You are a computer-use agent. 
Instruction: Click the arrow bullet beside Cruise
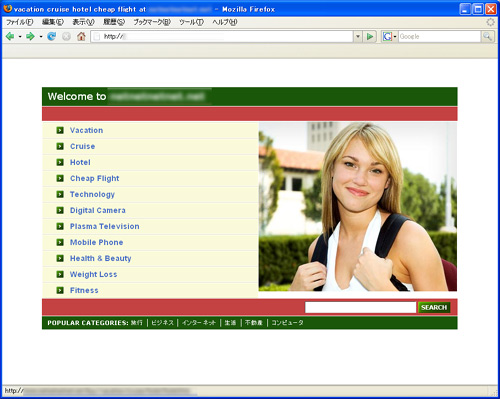[60, 146]
